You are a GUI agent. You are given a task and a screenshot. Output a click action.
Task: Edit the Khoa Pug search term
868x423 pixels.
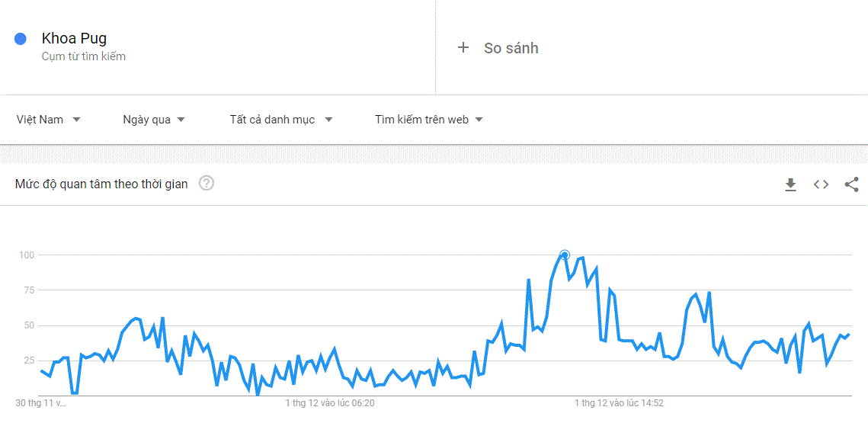[74, 39]
